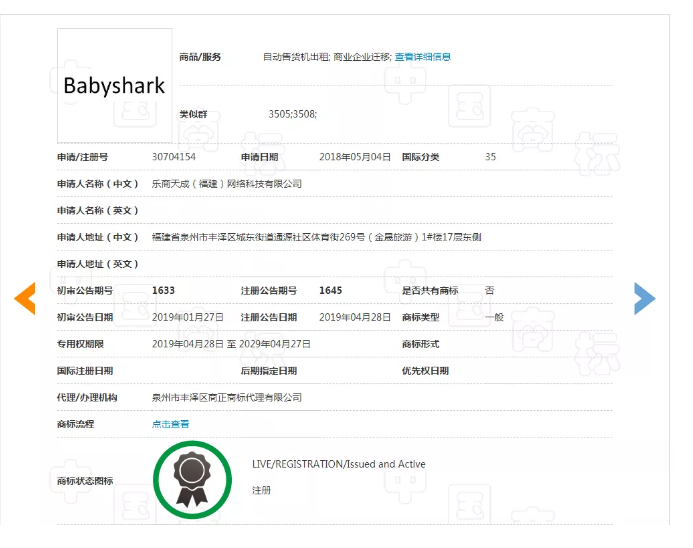
Task: Click the green registered ribbon badge icon
Action: click(192, 480)
